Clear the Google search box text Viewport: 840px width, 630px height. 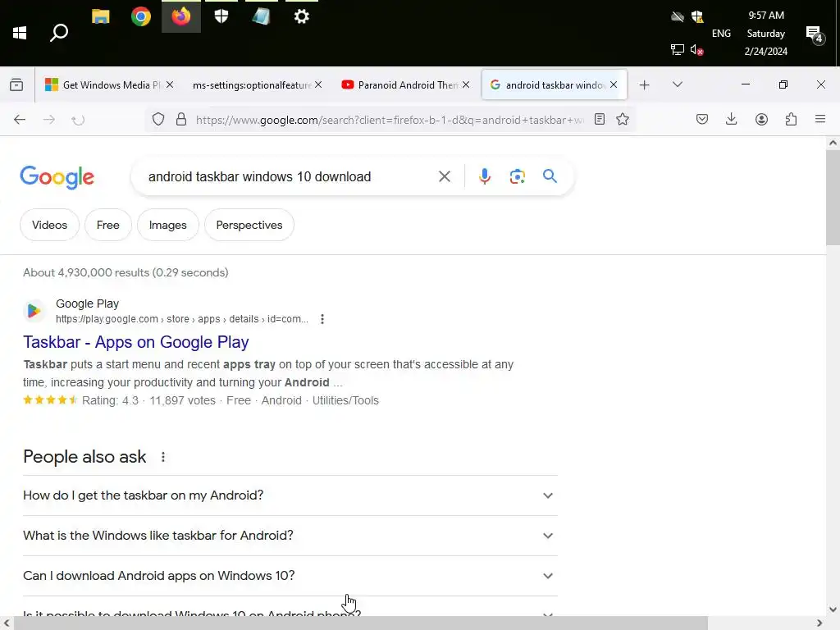[445, 176]
